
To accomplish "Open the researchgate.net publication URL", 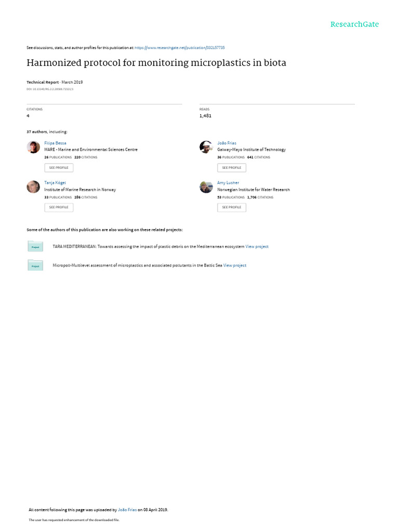I will 179,48.
